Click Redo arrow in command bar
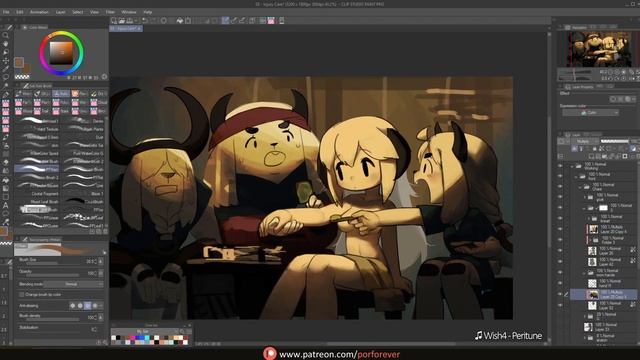Image resolution: width=640 pixels, height=360 pixels. (x=153, y=20)
